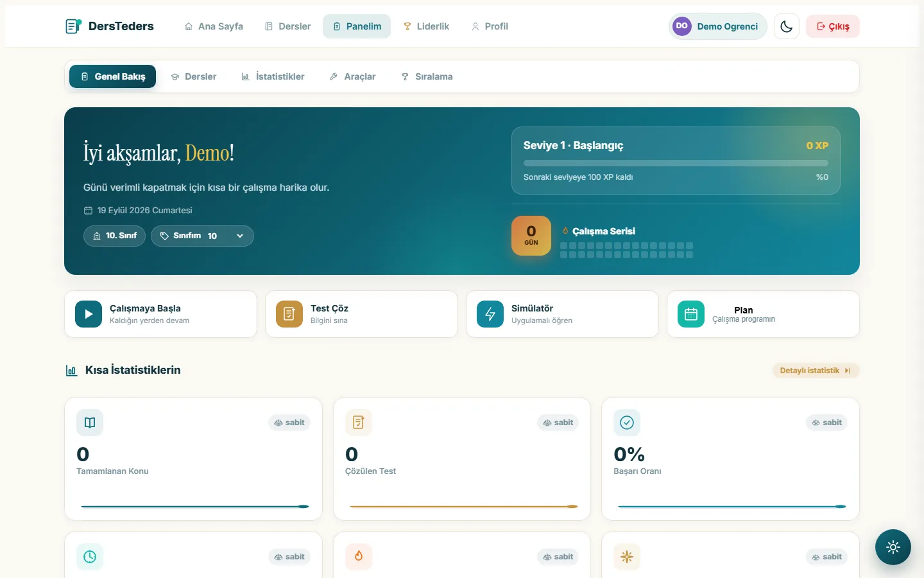This screenshot has width=924, height=578.
Task: Open the Profil page
Action: coord(490,26)
